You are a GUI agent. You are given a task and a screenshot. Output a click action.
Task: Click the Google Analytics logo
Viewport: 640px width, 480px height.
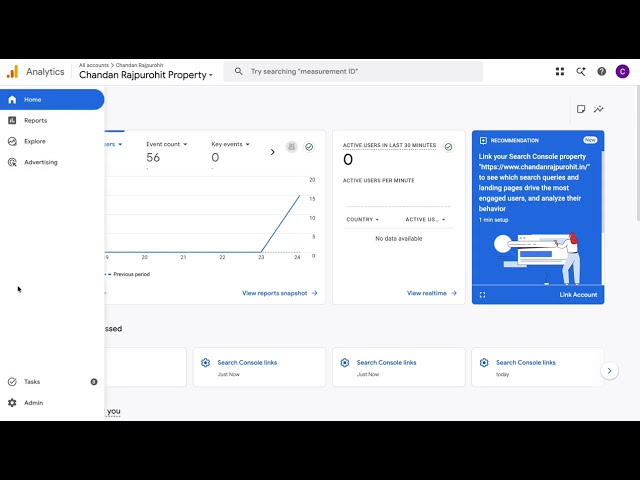click(x=13, y=72)
